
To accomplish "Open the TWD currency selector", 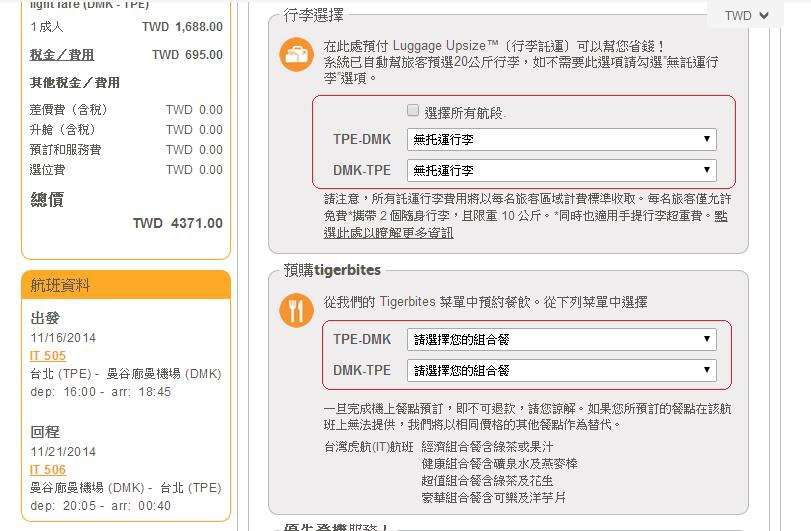I will click(x=746, y=16).
